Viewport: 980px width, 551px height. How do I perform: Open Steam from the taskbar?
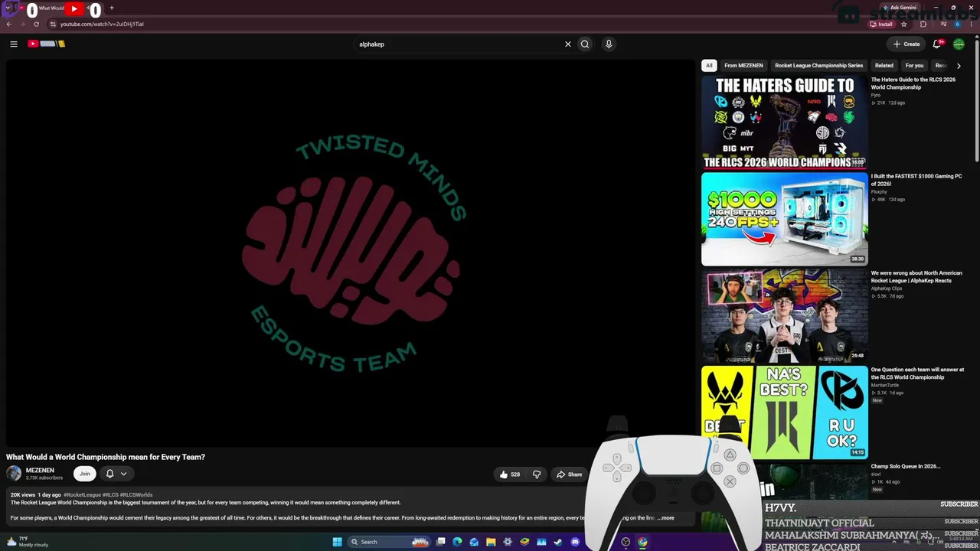coord(558,542)
